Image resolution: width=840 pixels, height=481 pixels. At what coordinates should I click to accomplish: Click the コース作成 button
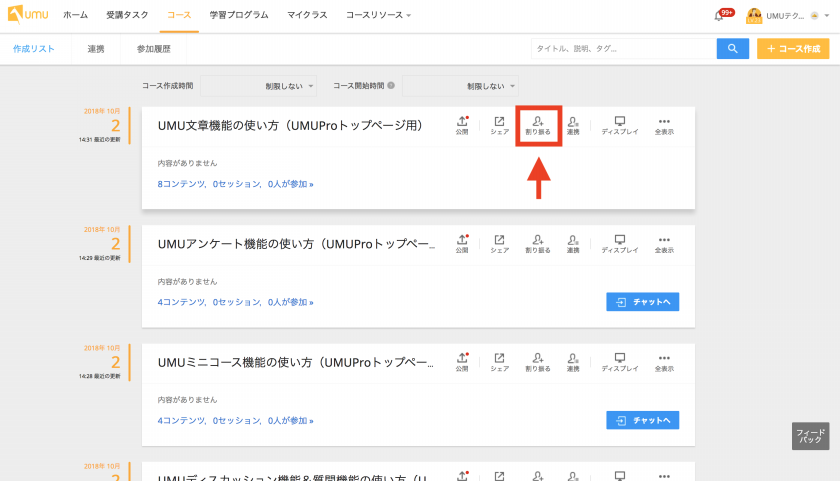[x=793, y=49]
